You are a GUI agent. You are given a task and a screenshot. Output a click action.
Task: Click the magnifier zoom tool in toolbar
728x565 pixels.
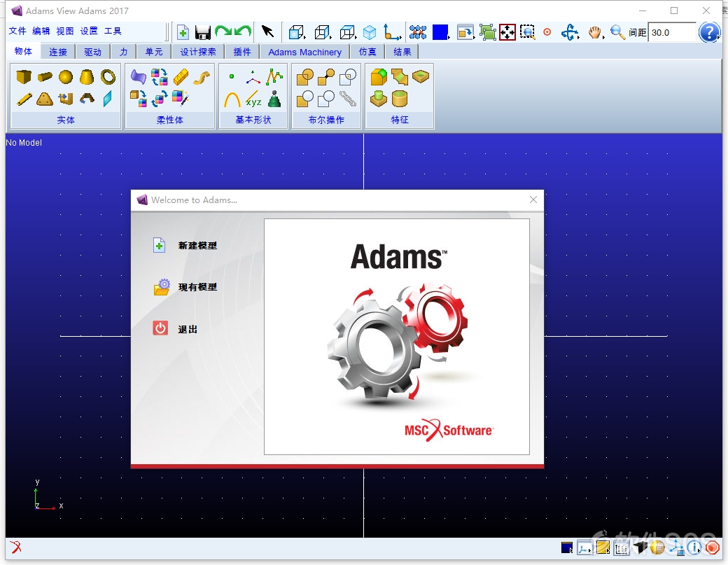pos(617,32)
